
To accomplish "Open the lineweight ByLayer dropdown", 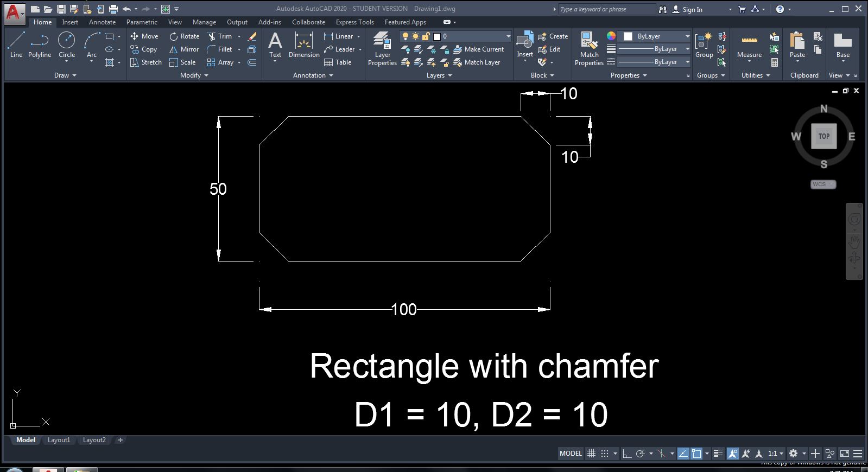I will (x=654, y=49).
